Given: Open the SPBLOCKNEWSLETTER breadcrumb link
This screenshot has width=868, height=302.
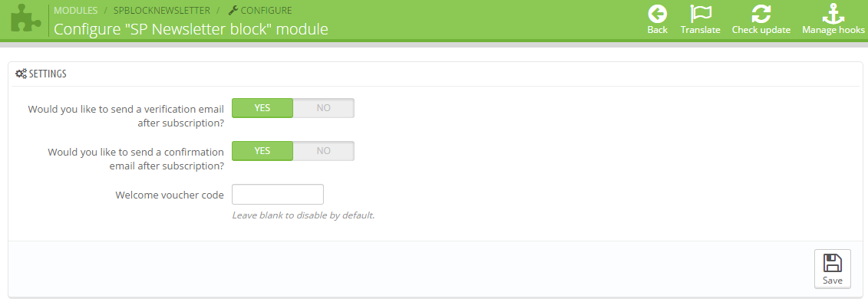Looking at the screenshot, I should (x=162, y=11).
